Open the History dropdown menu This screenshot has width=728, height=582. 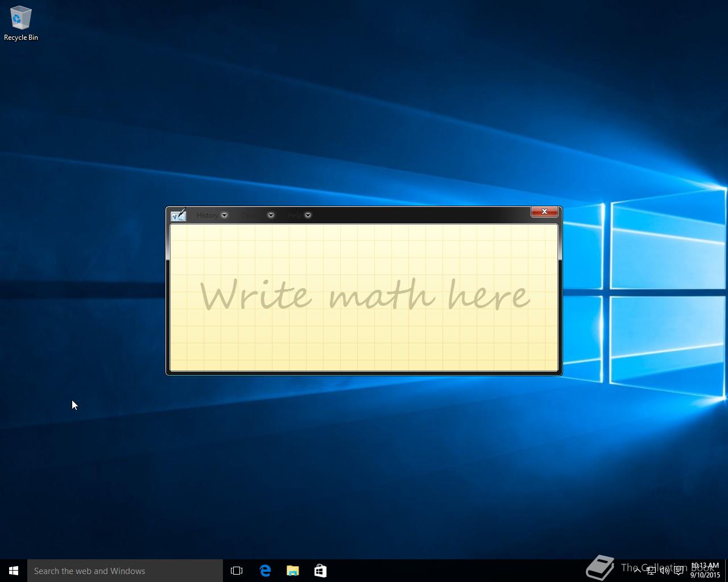click(212, 215)
